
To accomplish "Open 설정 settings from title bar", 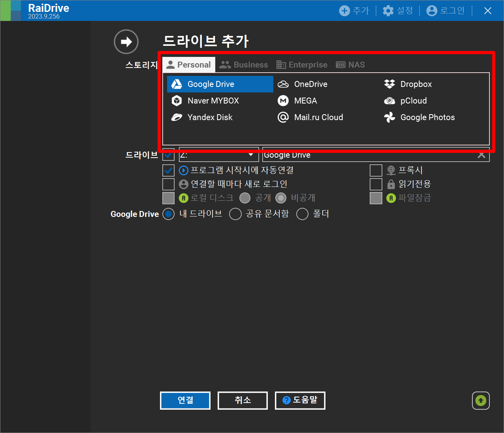I will [398, 11].
